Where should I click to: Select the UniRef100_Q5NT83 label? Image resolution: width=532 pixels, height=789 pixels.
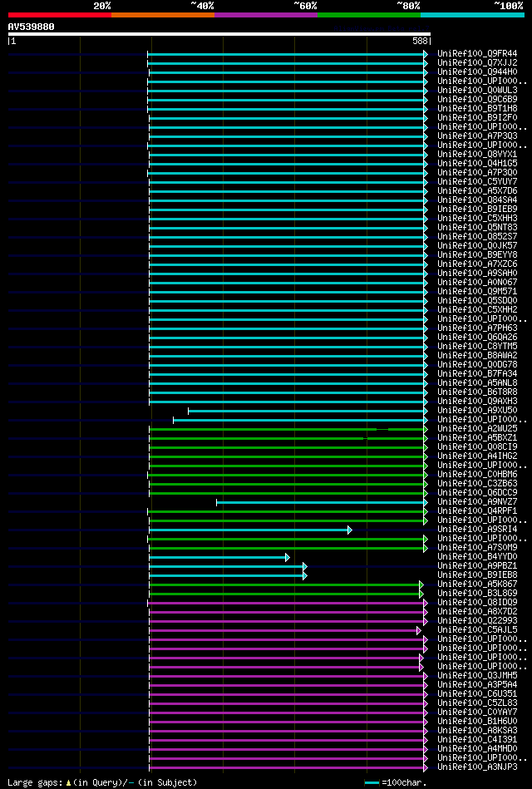click(477, 228)
